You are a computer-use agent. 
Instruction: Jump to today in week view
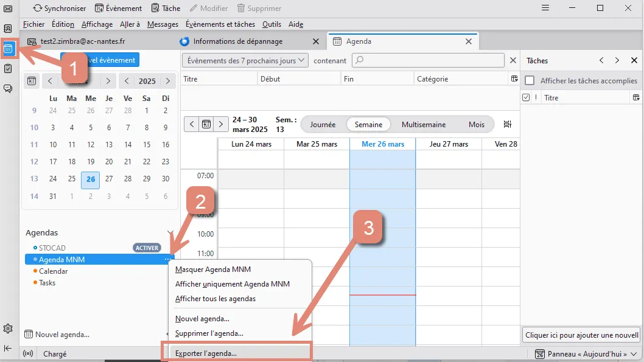(x=206, y=124)
